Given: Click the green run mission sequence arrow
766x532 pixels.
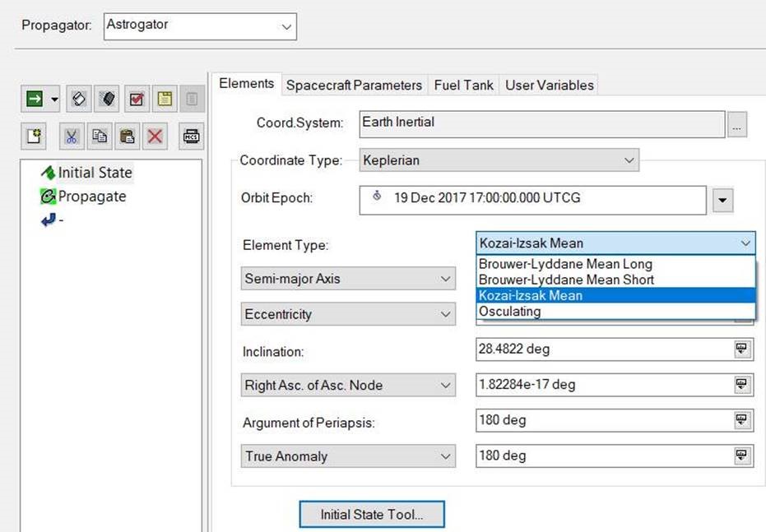Looking at the screenshot, I should coord(34,99).
